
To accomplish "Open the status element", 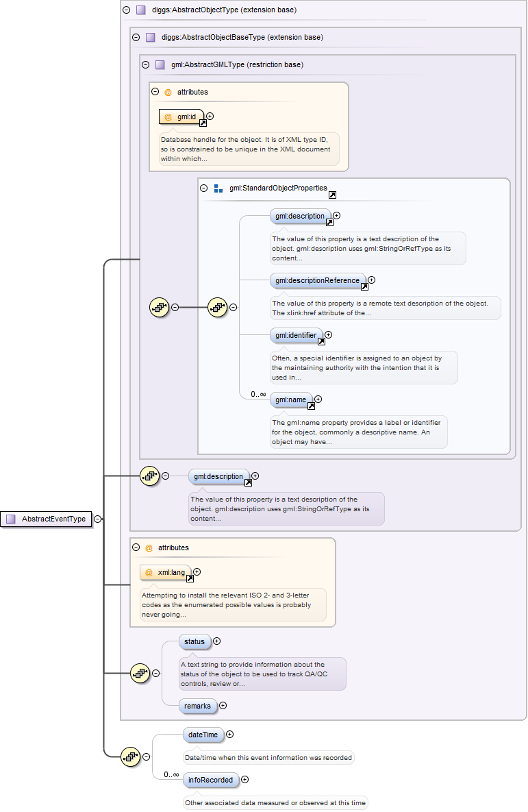I will 194,641.
